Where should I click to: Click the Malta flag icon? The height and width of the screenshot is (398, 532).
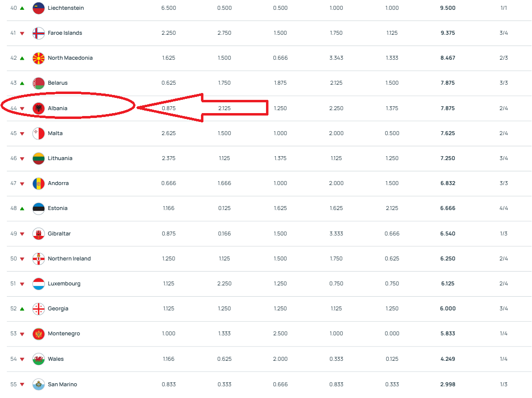[38, 134]
